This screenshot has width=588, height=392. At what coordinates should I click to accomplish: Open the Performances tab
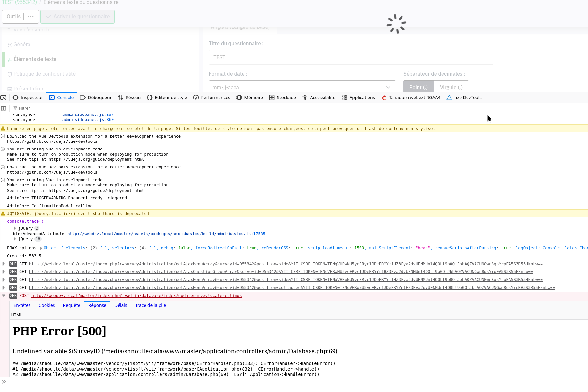(x=212, y=98)
